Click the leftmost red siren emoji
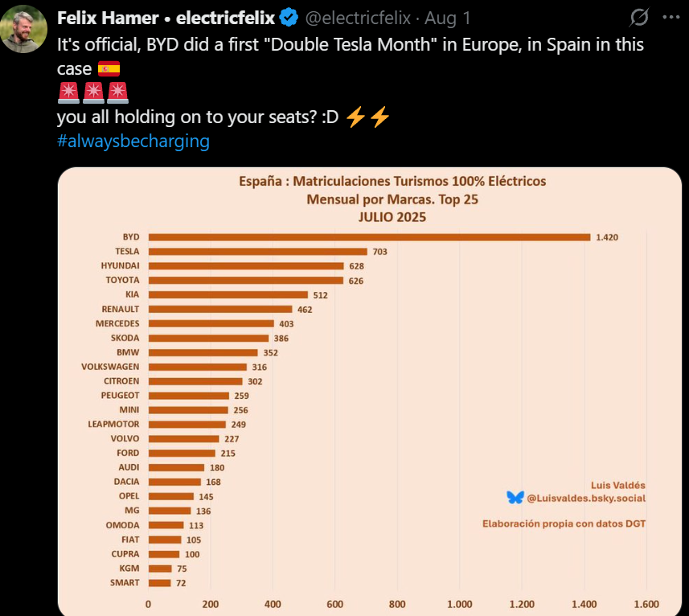This screenshot has height=616, width=689. 68,93
